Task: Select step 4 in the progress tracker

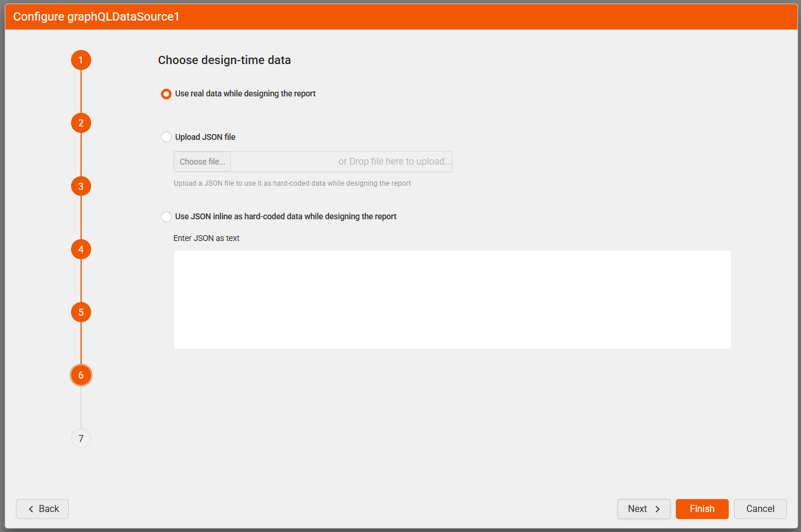Action: coord(81,249)
